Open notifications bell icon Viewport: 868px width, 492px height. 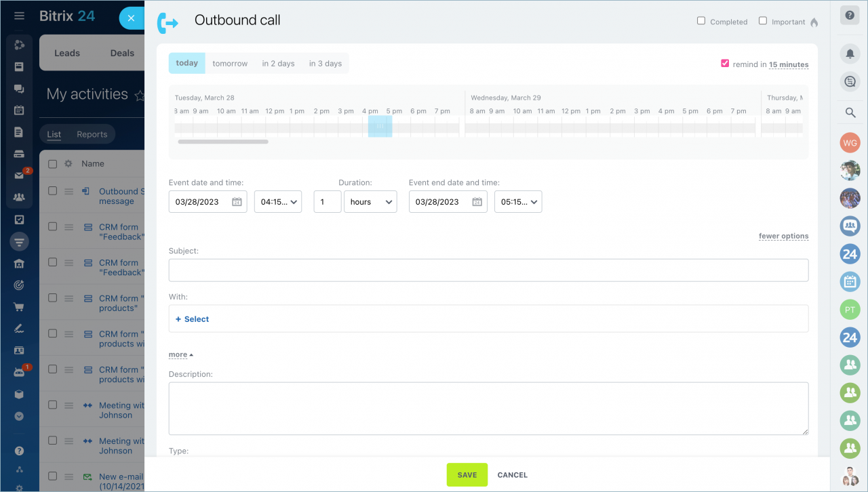pyautogui.click(x=850, y=54)
